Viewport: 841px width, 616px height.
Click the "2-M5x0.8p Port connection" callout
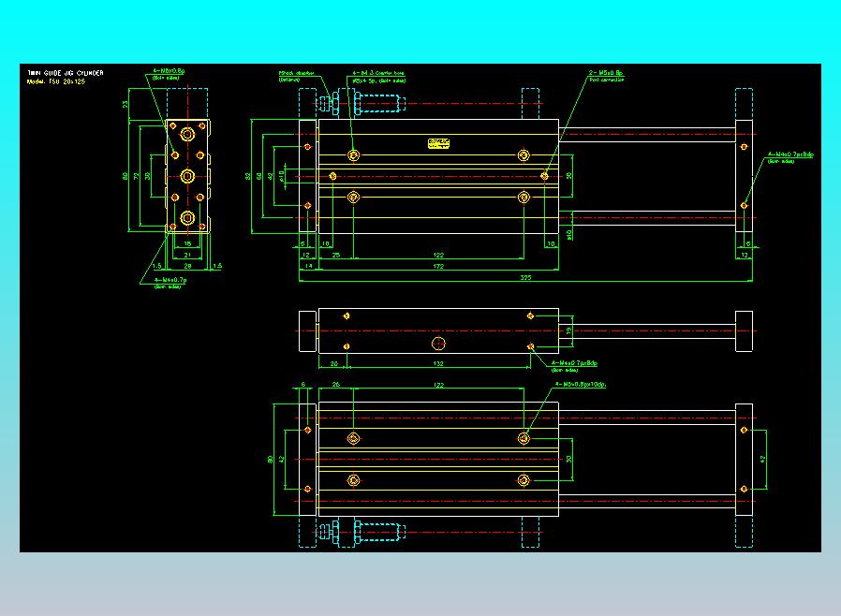pyautogui.click(x=606, y=76)
